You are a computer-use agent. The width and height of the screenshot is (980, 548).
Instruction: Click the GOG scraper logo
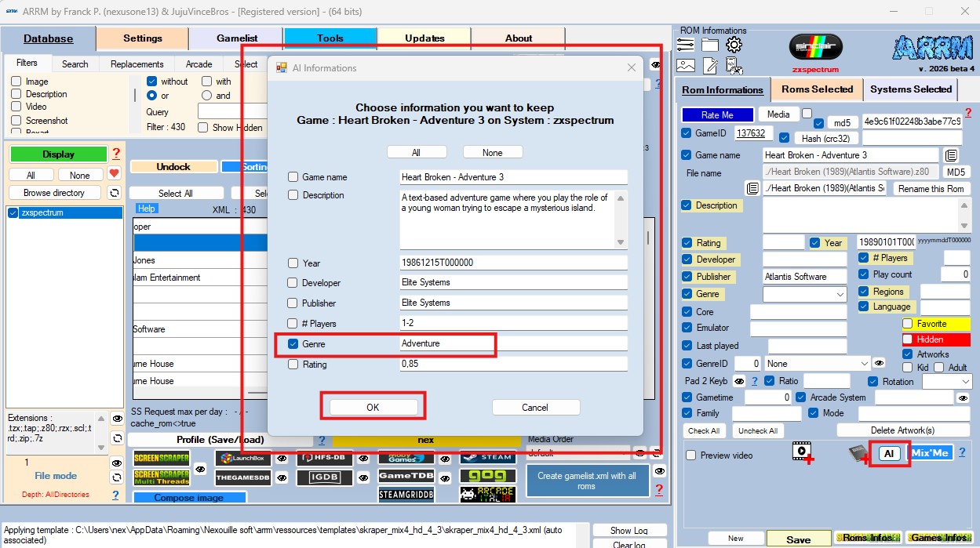(x=487, y=476)
